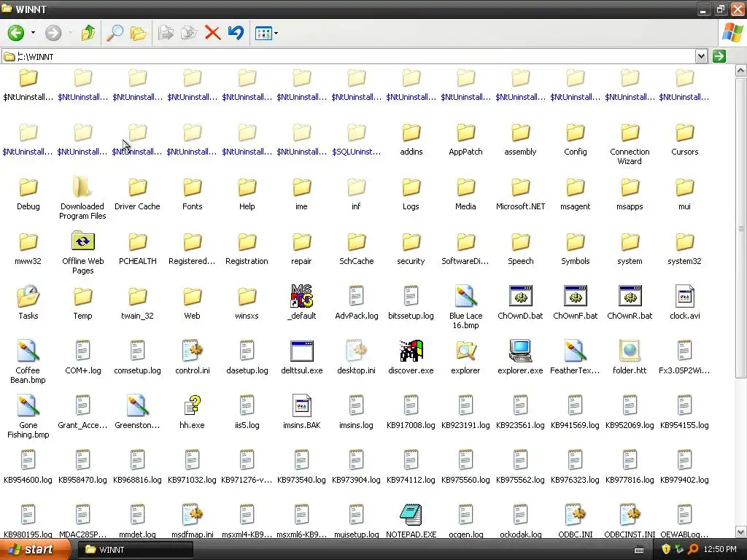
Task: Click the security shield tray icon
Action: click(x=666, y=550)
